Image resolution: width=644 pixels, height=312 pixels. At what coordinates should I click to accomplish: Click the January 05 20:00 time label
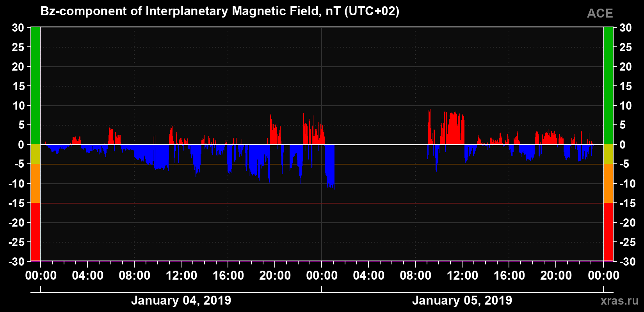pos(556,276)
